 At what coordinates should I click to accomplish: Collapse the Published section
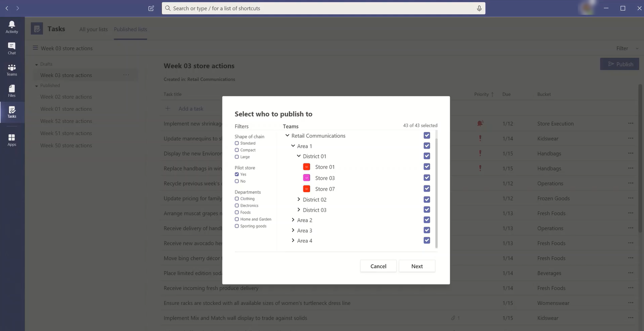[x=37, y=86]
